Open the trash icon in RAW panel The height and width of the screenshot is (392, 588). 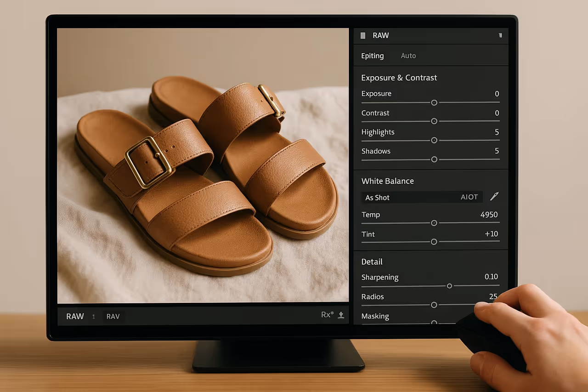[500, 35]
